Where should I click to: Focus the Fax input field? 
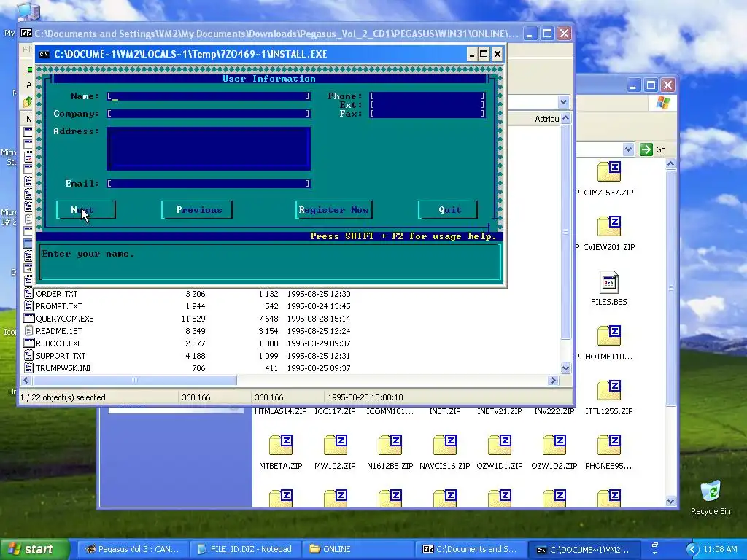pos(427,114)
